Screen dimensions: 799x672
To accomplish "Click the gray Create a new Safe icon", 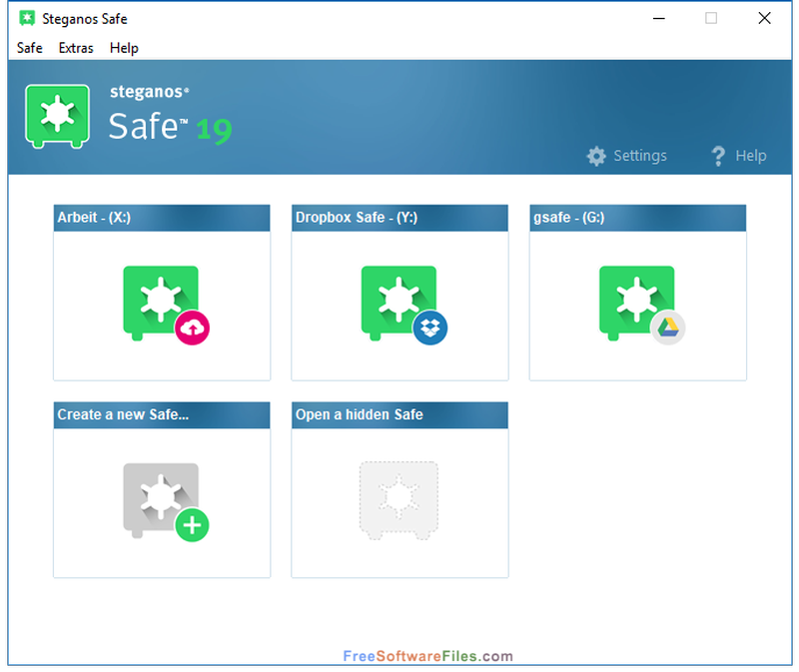I will point(166,502).
